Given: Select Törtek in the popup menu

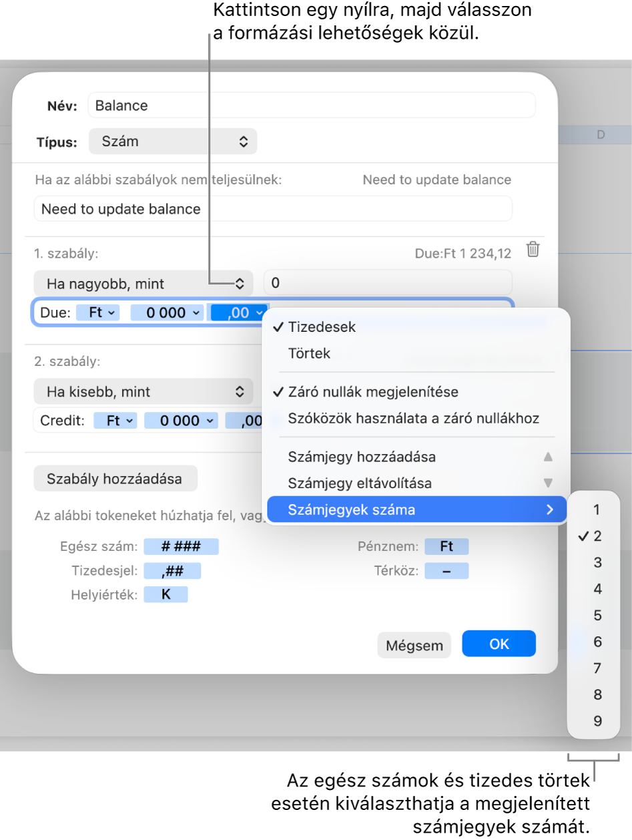Looking at the screenshot, I should point(417,353).
